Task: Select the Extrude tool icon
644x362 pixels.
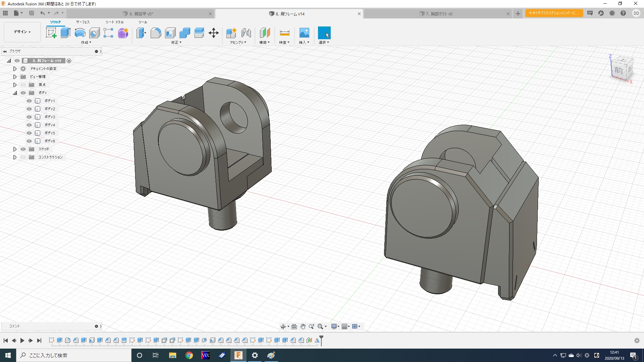Action: coord(65,33)
